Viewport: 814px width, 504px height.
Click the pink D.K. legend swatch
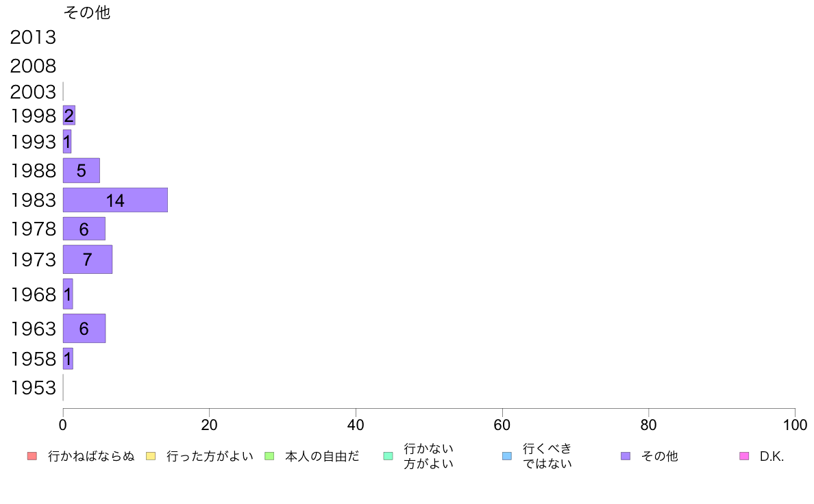tap(744, 456)
